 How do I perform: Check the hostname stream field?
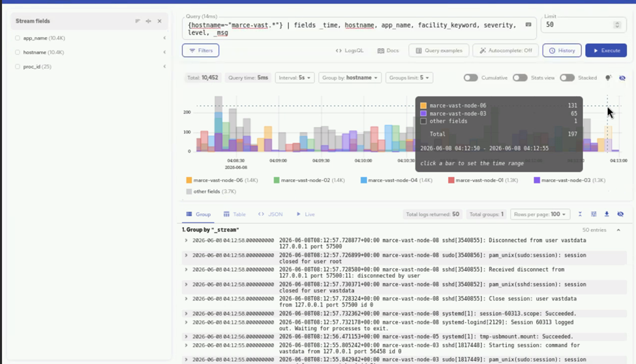point(18,52)
